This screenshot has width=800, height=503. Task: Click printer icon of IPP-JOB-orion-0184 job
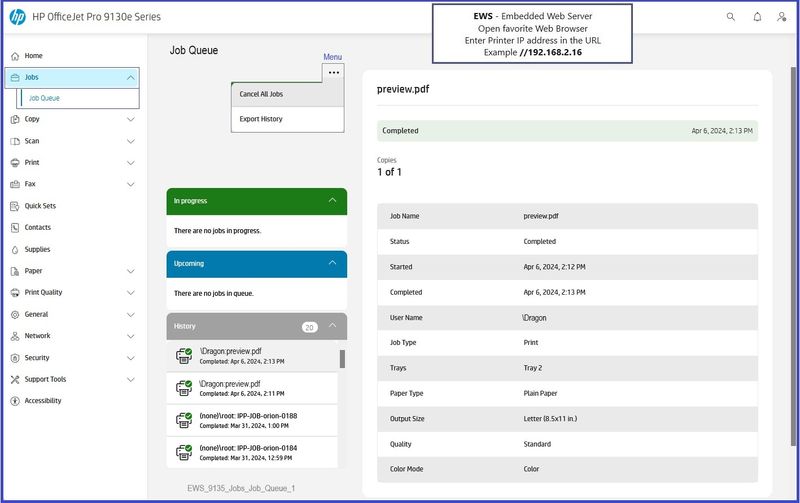(184, 452)
